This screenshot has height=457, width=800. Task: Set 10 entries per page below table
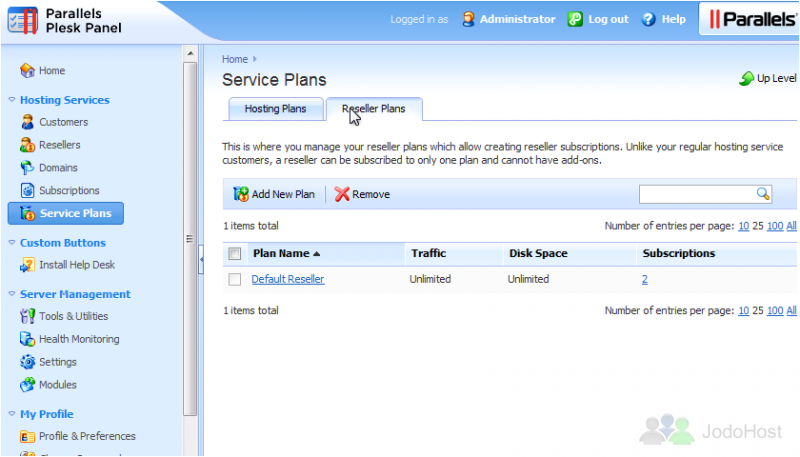coord(743,311)
